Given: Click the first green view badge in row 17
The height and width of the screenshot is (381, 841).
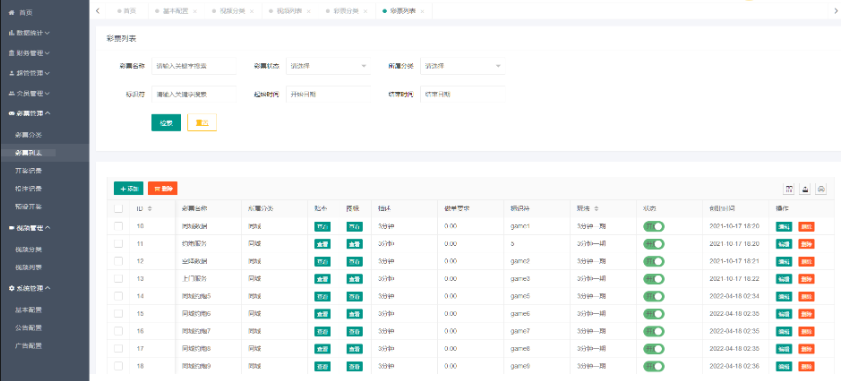Looking at the screenshot, I should click(322, 349).
